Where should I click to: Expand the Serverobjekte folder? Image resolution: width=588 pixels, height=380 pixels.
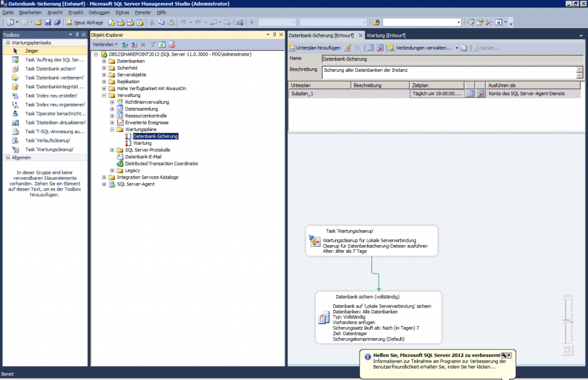click(x=104, y=75)
